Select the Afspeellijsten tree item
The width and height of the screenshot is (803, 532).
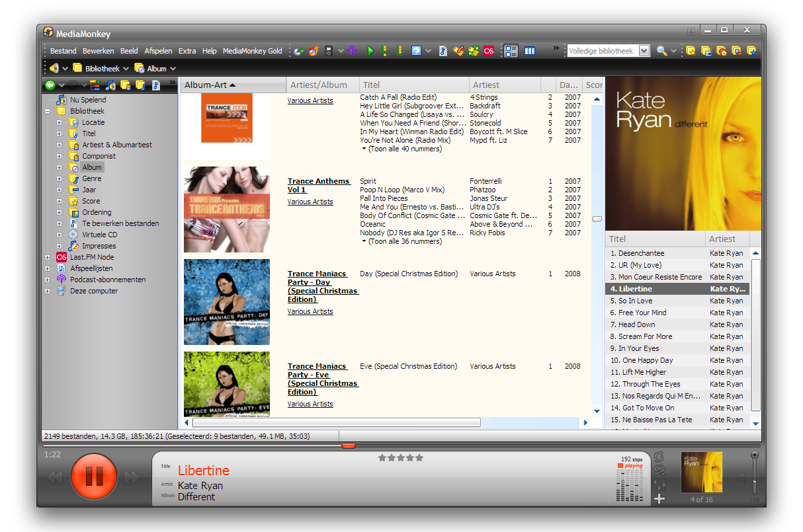91,268
